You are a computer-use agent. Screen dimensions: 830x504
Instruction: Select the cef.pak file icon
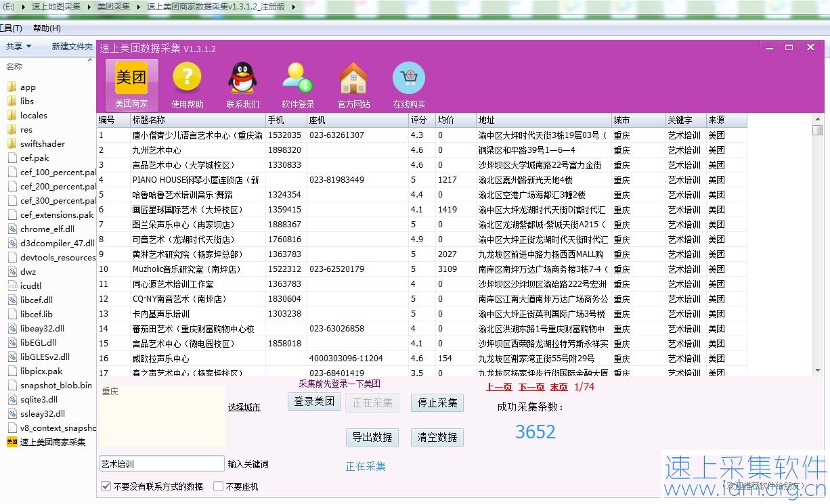tap(12, 158)
